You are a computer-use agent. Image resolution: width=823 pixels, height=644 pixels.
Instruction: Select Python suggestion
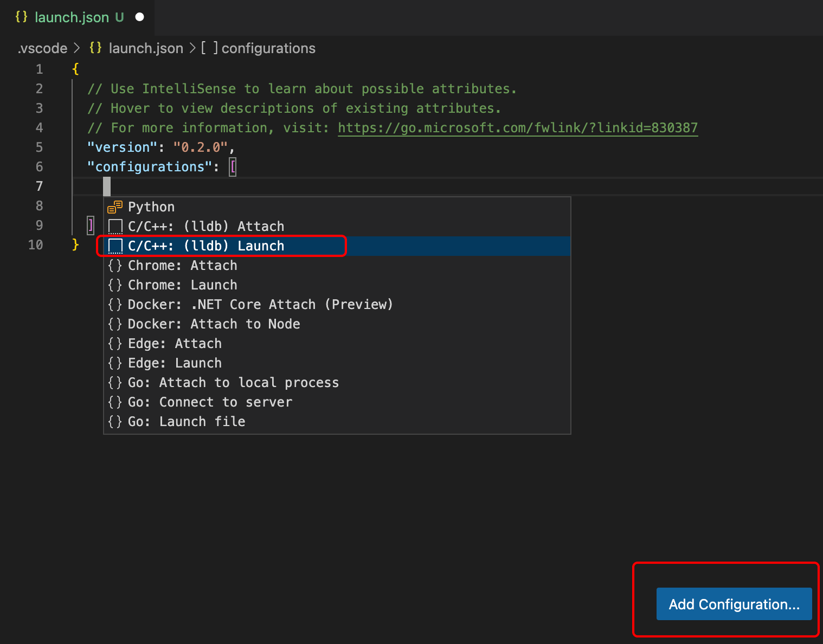tap(337, 207)
